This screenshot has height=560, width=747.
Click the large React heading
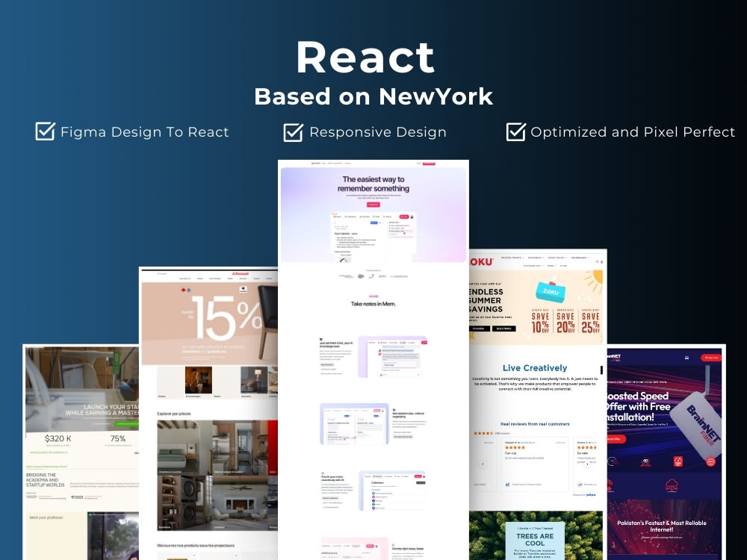tap(365, 57)
